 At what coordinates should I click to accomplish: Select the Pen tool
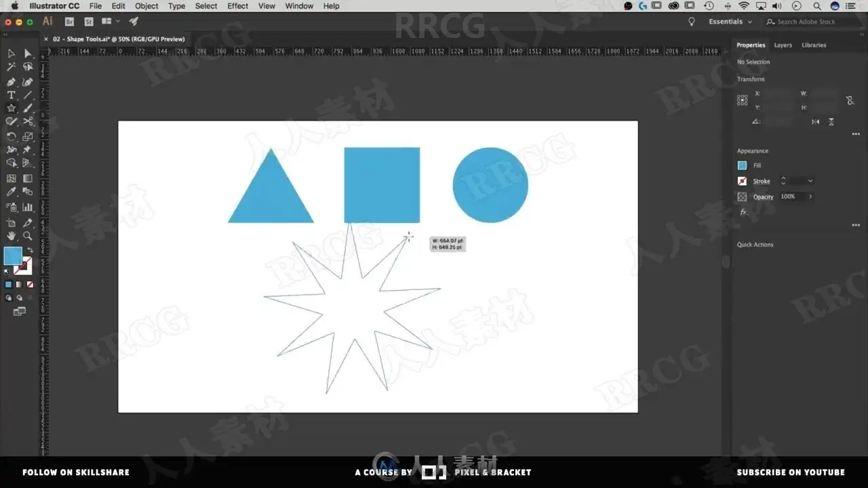point(12,81)
